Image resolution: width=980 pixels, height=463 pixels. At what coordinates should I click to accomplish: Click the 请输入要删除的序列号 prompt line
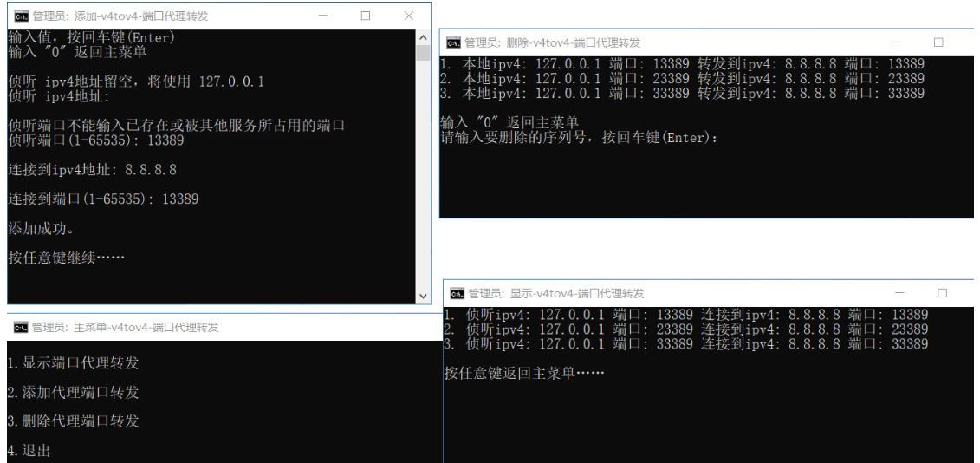pyautogui.click(x=579, y=137)
